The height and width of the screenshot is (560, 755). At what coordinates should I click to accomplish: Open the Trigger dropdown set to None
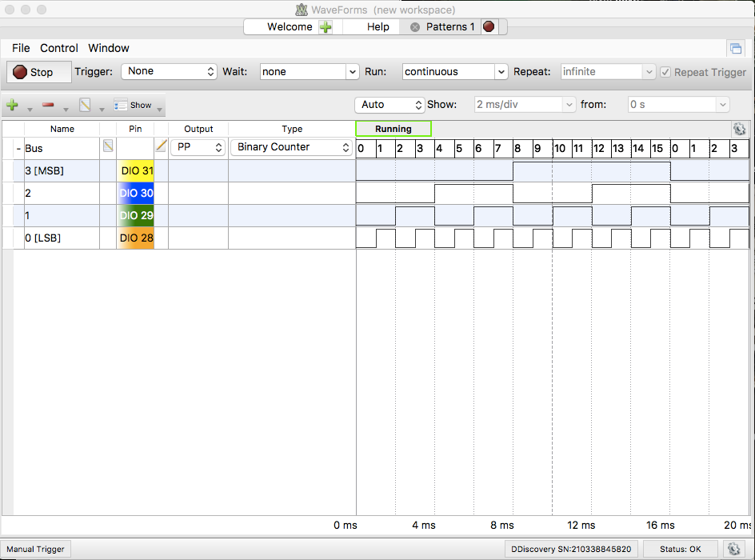click(169, 72)
